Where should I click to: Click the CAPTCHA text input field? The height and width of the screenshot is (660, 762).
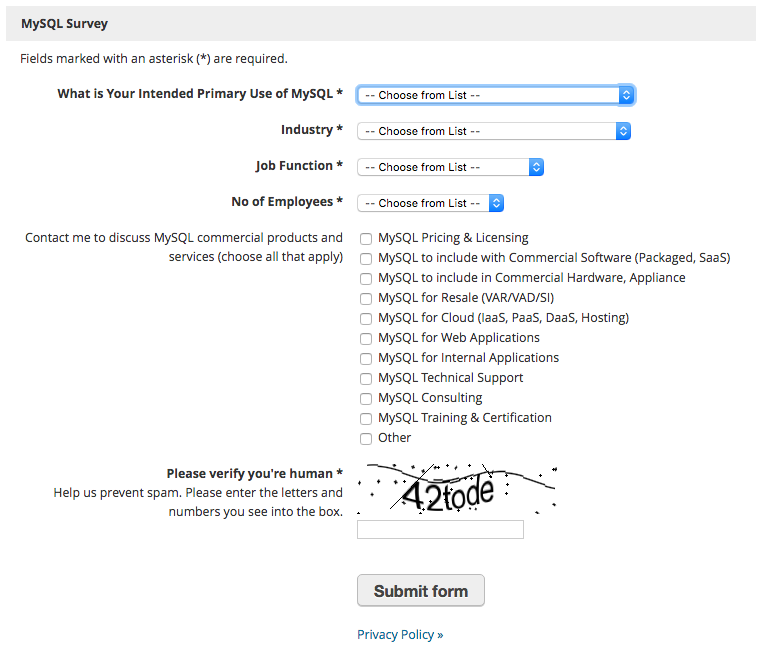[x=440, y=530]
